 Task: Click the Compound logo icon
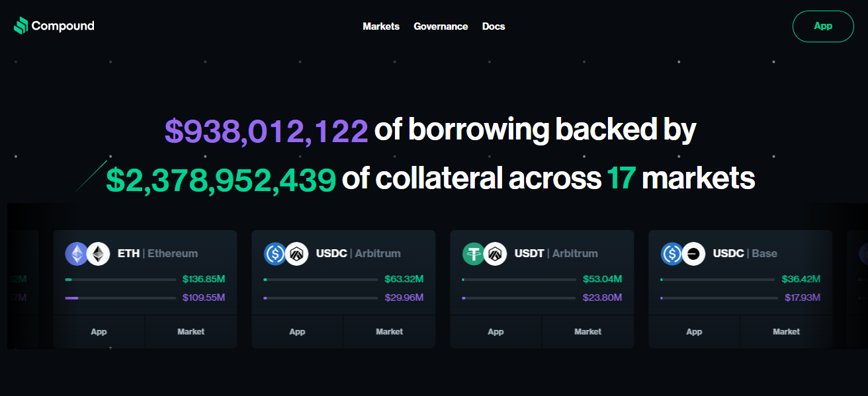pos(21,26)
